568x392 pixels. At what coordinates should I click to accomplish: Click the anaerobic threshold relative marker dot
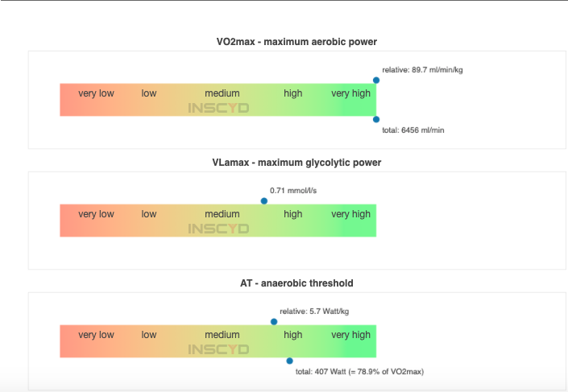tap(274, 322)
